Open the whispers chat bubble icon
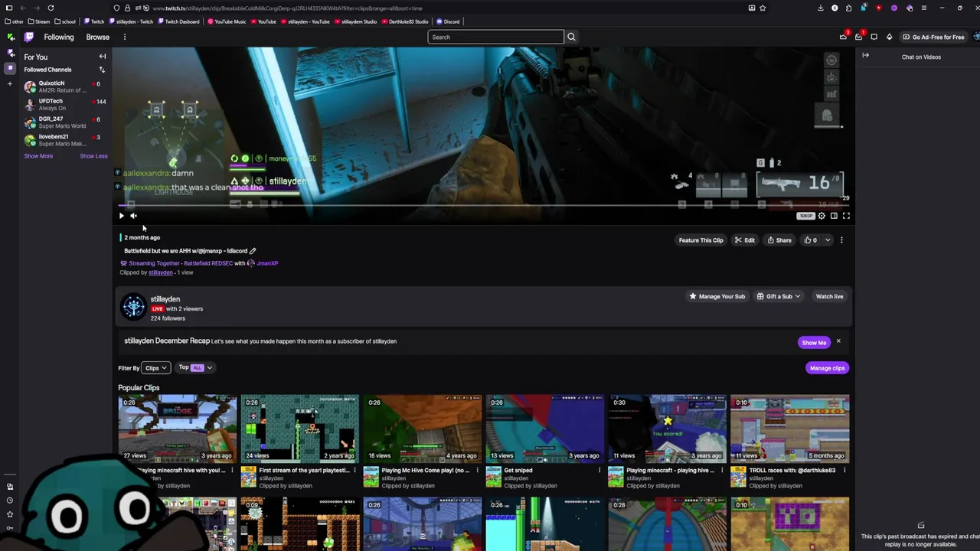Viewport: 980px width, 551px height. pyautogui.click(x=874, y=37)
